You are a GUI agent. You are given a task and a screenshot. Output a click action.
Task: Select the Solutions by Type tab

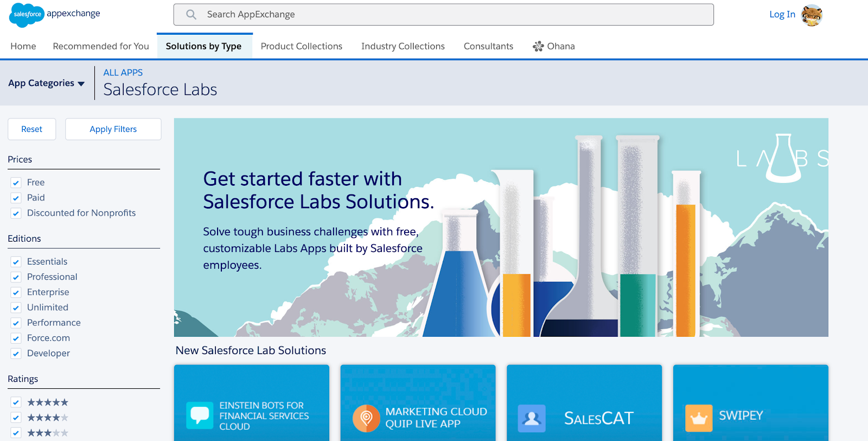click(204, 46)
